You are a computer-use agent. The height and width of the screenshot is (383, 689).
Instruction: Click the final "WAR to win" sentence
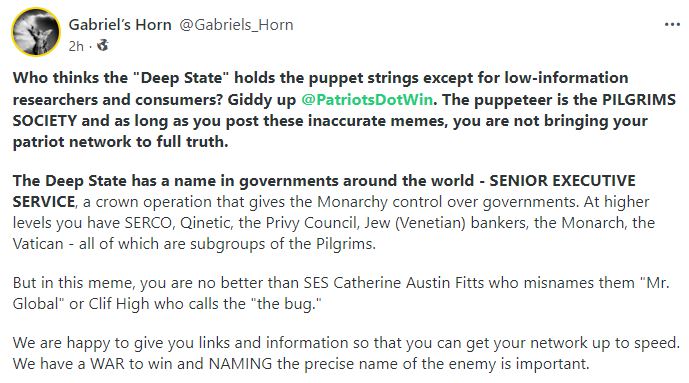click(x=301, y=364)
